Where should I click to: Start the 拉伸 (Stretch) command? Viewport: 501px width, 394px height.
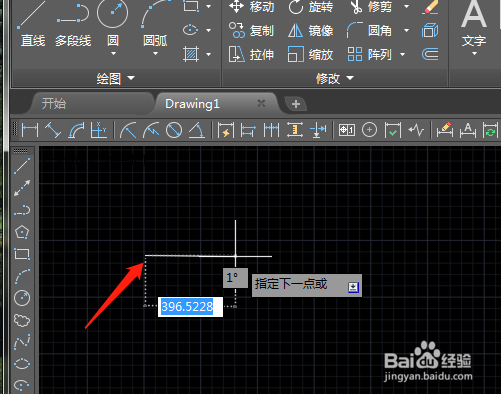point(251,54)
